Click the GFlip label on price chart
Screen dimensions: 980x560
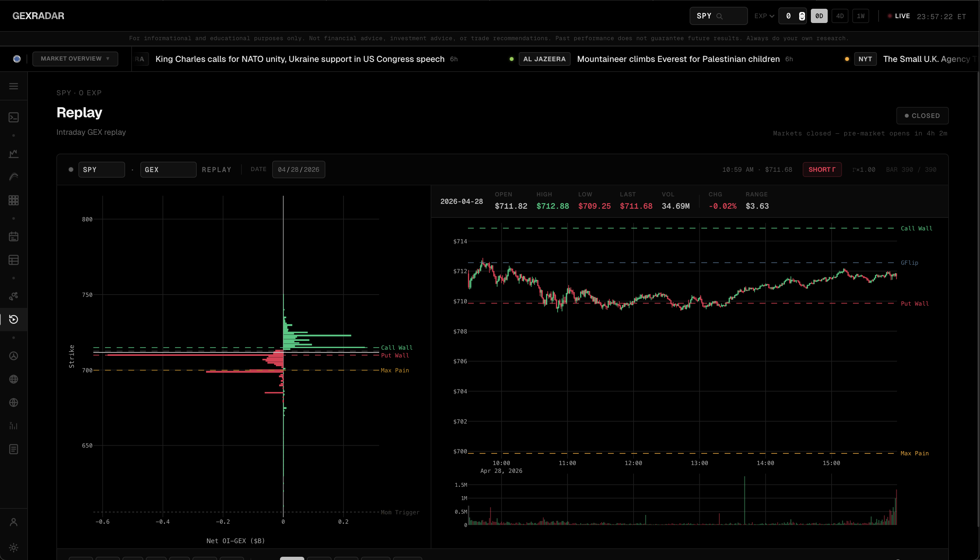(x=909, y=263)
